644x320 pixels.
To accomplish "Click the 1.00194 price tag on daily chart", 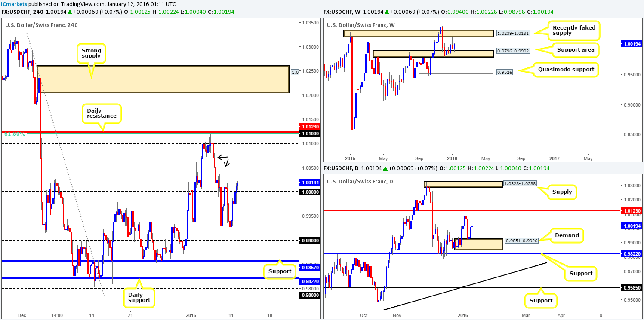I will [632, 225].
